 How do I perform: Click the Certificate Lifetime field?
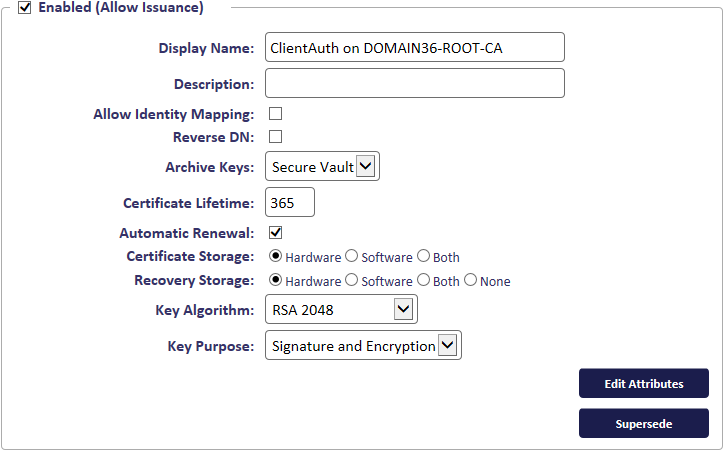tap(290, 202)
